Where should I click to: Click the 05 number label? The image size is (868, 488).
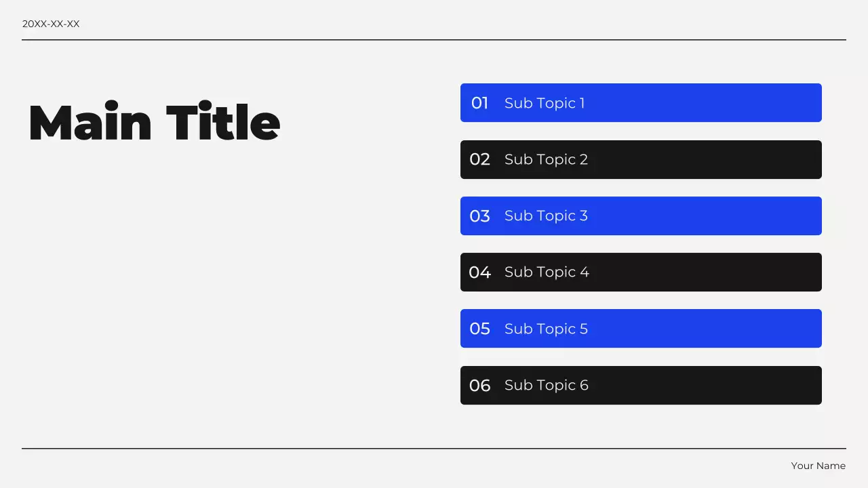(479, 329)
